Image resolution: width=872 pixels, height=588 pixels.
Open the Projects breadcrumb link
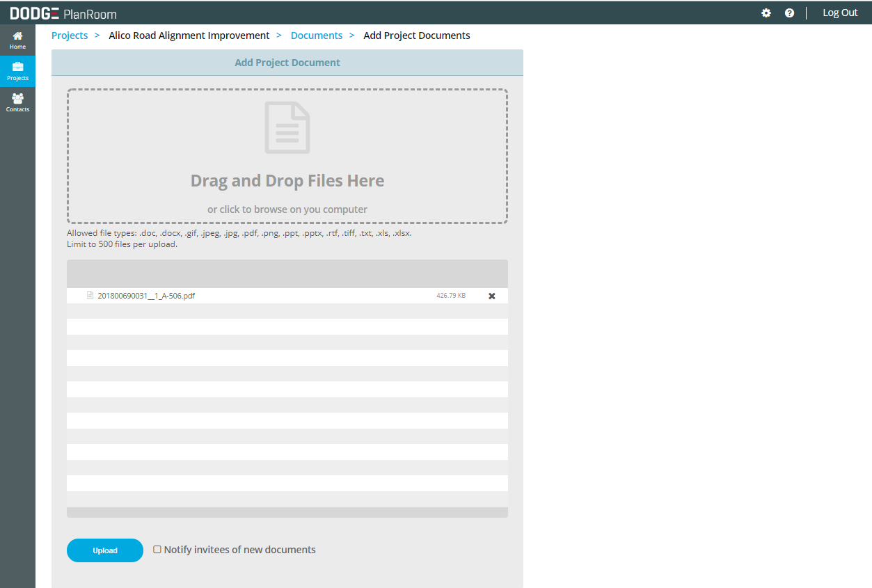[x=69, y=35]
